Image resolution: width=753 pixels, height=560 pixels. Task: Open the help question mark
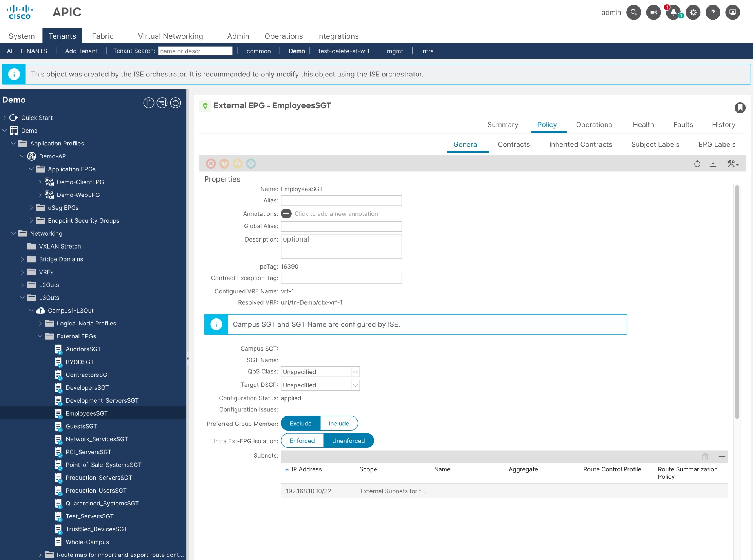click(x=713, y=12)
